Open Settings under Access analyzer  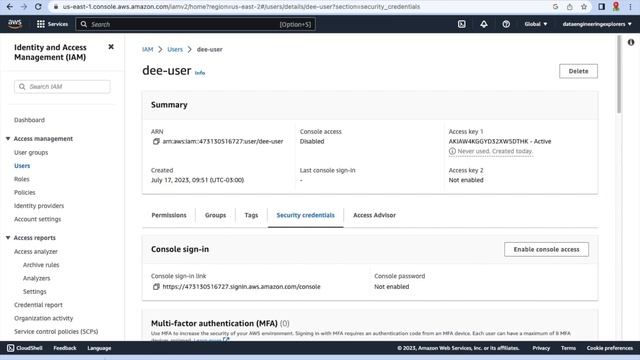(35, 291)
